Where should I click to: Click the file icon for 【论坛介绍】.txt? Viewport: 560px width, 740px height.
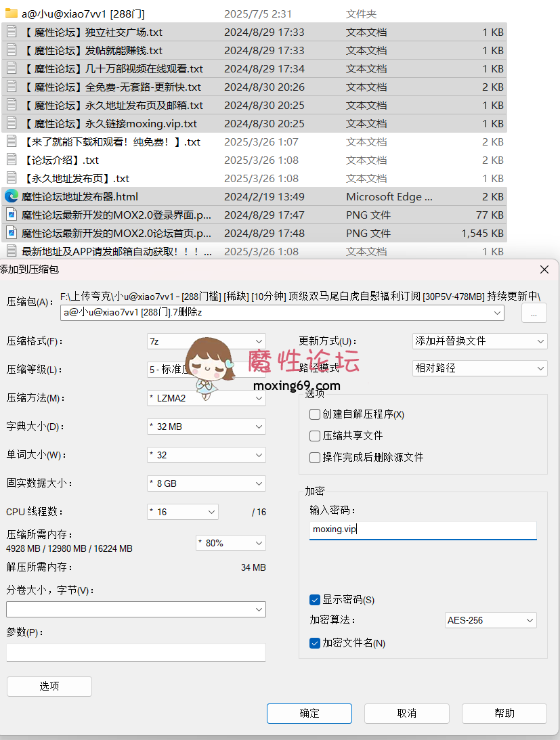click(12, 160)
